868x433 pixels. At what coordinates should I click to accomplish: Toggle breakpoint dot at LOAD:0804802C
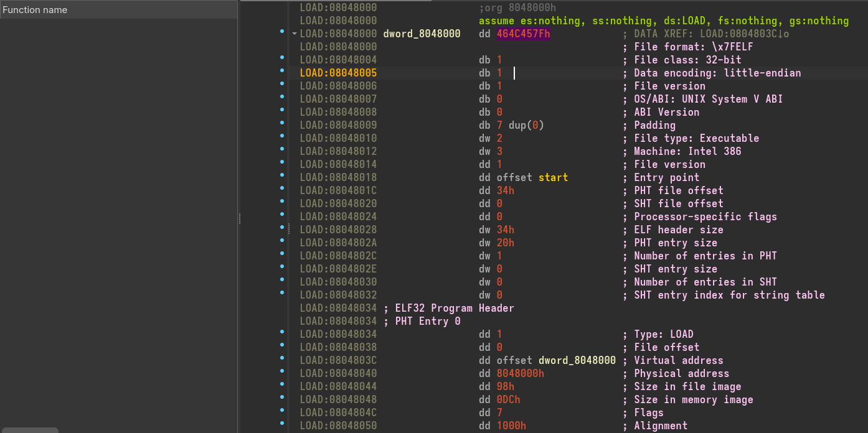(282, 253)
